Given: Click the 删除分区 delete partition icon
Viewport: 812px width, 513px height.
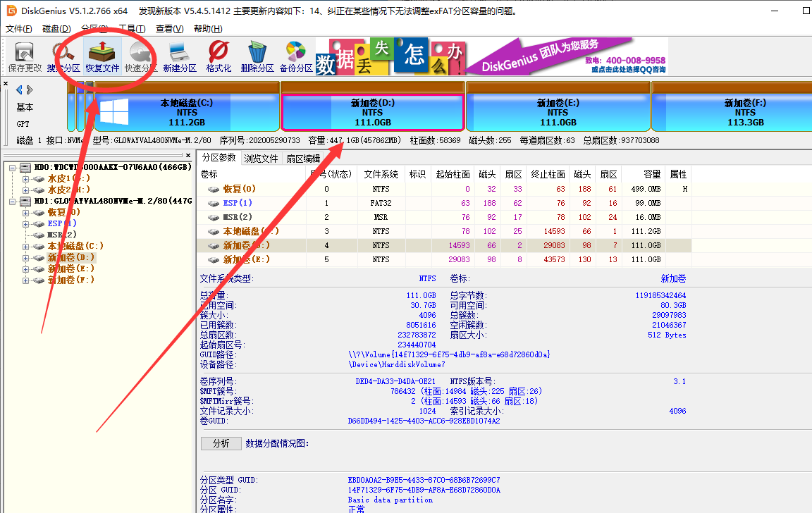Looking at the screenshot, I should (257, 57).
